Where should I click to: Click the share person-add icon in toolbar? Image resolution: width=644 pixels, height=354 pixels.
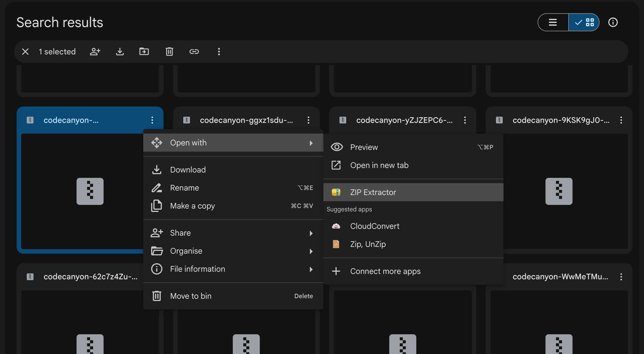95,52
